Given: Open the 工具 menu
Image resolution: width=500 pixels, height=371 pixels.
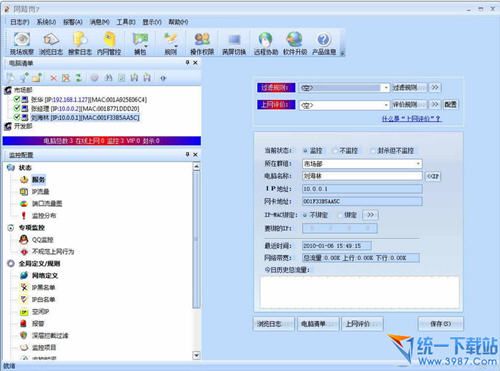Looking at the screenshot, I should [x=126, y=22].
